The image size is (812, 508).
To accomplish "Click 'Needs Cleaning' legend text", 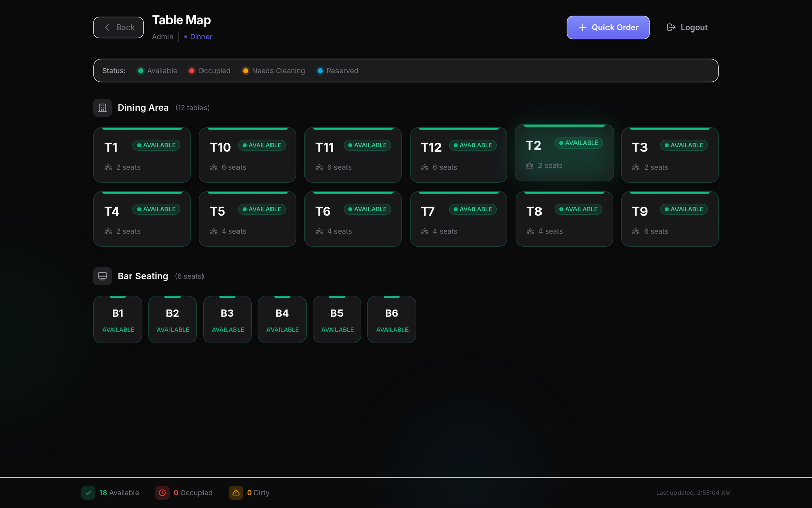I will pyautogui.click(x=279, y=71).
